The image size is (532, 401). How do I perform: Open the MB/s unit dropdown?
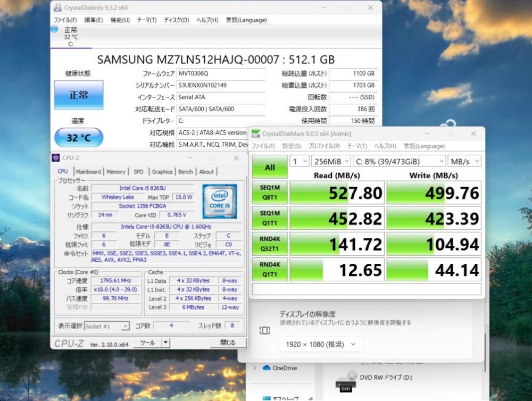(x=464, y=162)
